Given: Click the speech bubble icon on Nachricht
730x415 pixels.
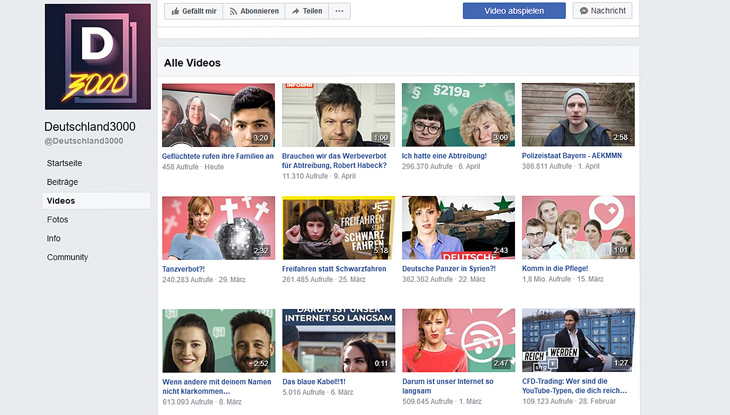Looking at the screenshot, I should point(584,11).
